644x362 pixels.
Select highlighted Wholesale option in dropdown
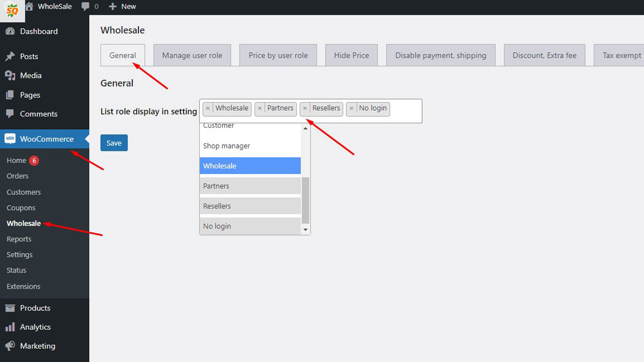(x=250, y=166)
